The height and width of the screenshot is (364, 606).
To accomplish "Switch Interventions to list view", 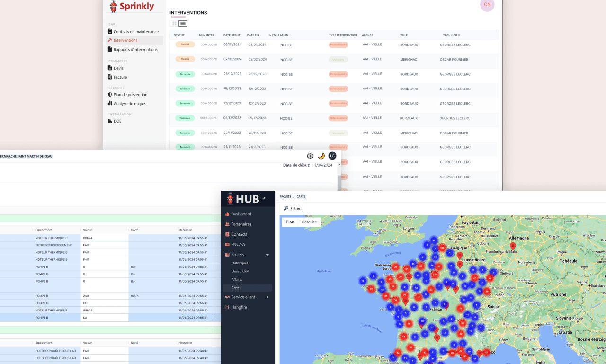I will pyautogui.click(x=183, y=23).
